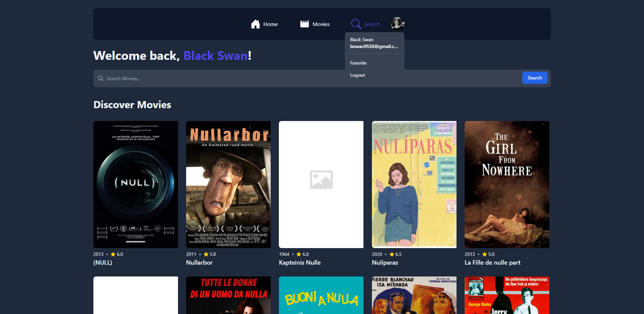The image size is (644, 314).
Task: Click the star icon beside Nulíparas' 6.5 rating
Action: 392,254
